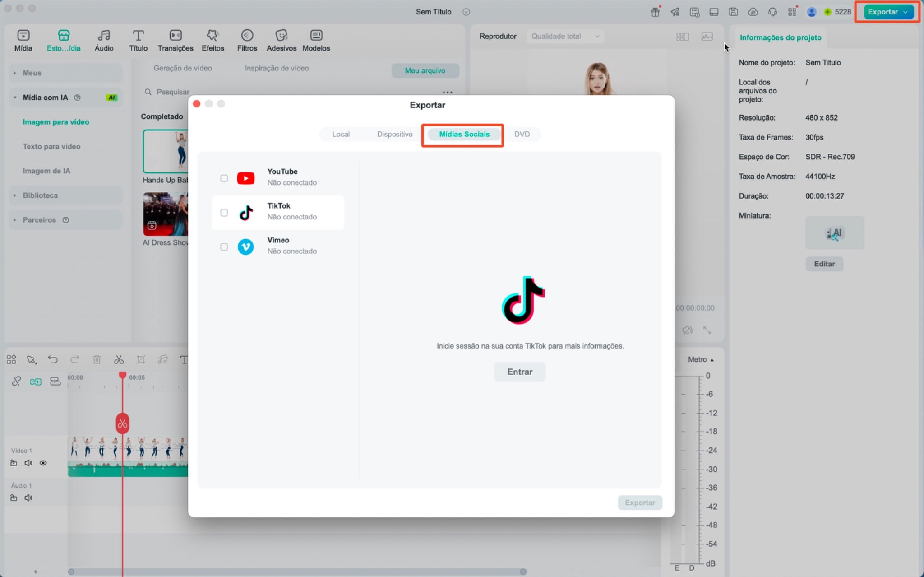This screenshot has height=577, width=924.
Task: Switch to the Local export tab
Action: 341,134
